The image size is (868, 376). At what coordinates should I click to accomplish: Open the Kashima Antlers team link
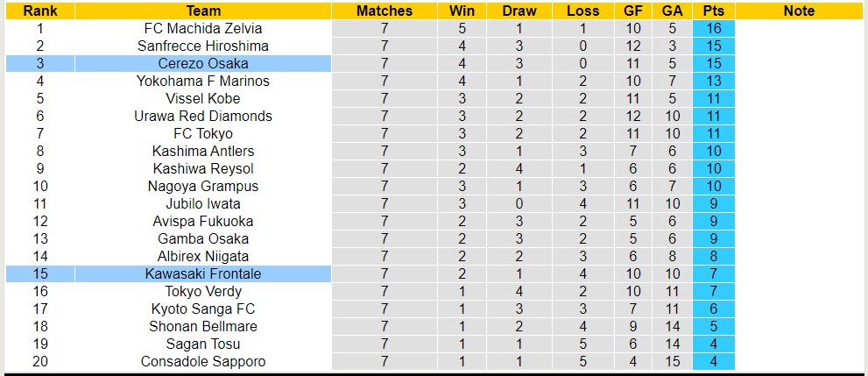coord(203,151)
